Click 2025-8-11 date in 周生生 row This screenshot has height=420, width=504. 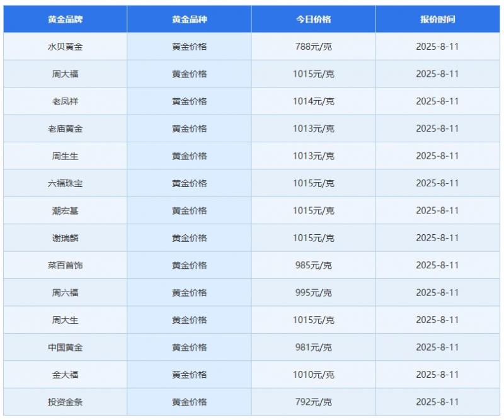pyautogui.click(x=437, y=156)
